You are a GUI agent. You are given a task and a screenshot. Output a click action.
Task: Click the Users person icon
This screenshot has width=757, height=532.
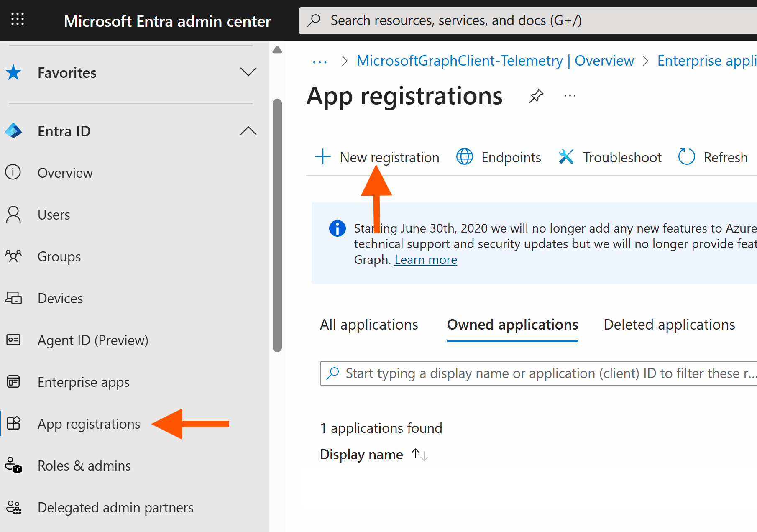coord(13,214)
